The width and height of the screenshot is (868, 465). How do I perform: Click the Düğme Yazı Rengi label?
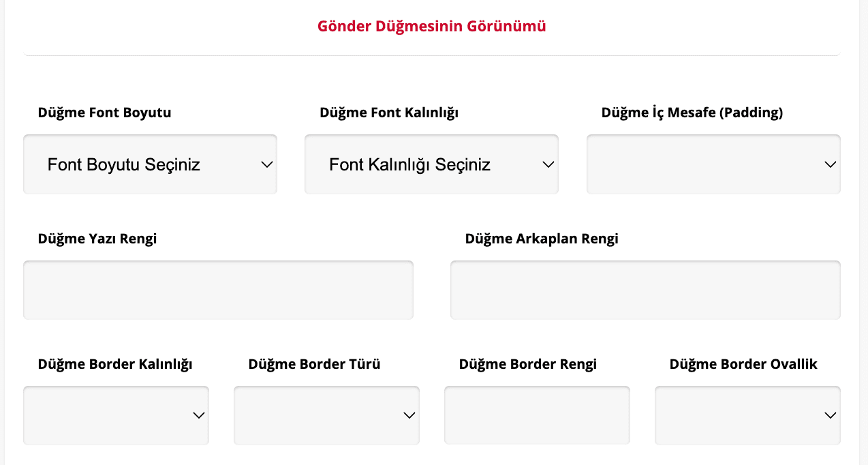coord(97,239)
